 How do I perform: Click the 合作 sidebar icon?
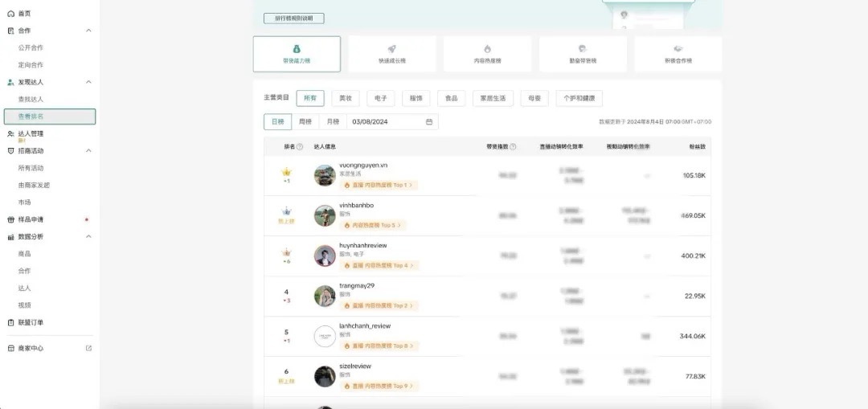11,31
